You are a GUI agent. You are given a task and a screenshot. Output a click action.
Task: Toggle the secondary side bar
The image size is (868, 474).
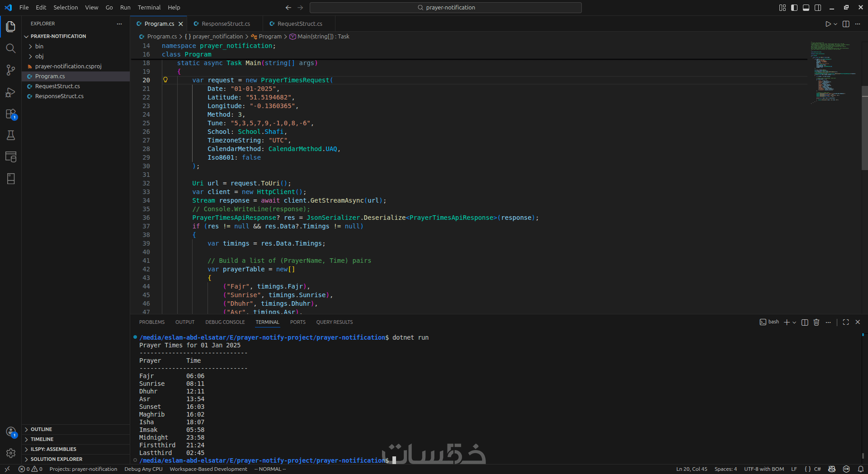coord(818,7)
